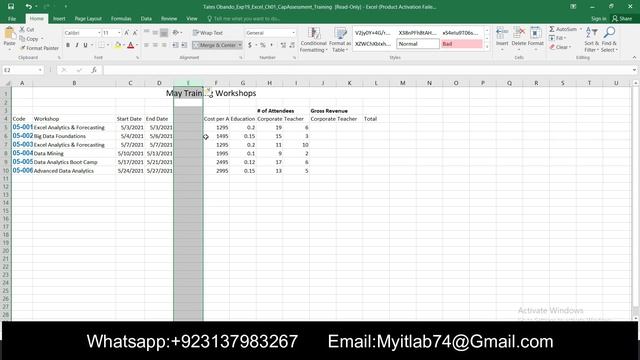Click the Save icon in Quick Access Toolbar

tap(11, 7)
